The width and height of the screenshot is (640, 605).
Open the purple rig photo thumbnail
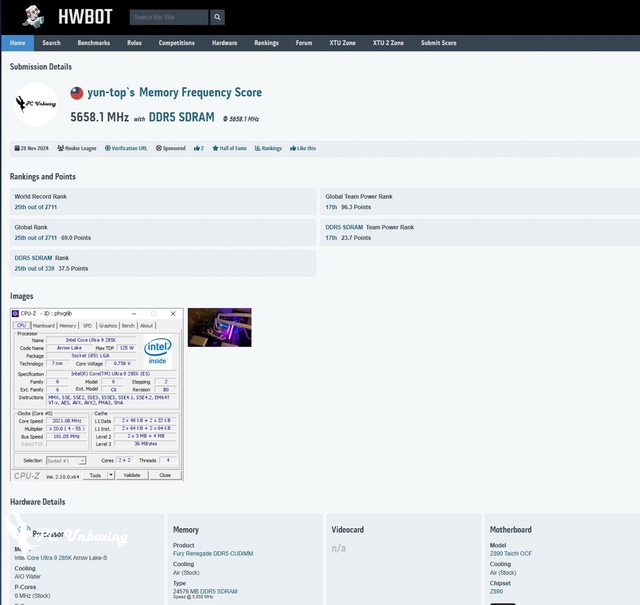(x=219, y=328)
